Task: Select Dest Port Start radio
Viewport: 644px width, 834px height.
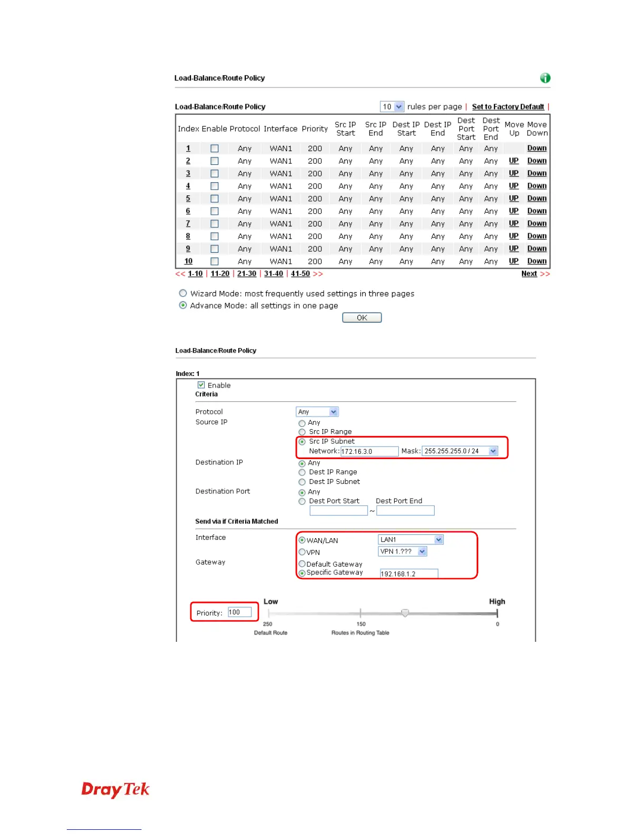Action: pos(302,502)
